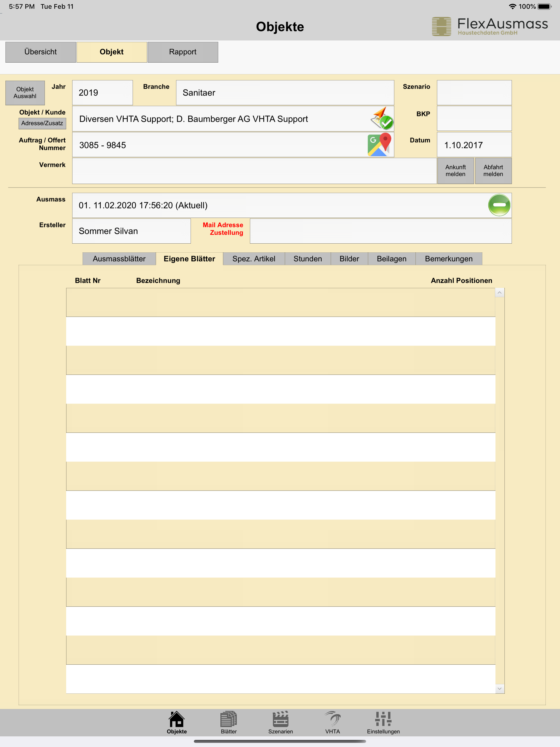The image size is (560, 747).
Task: Open the Bilder tab
Action: pyautogui.click(x=349, y=259)
